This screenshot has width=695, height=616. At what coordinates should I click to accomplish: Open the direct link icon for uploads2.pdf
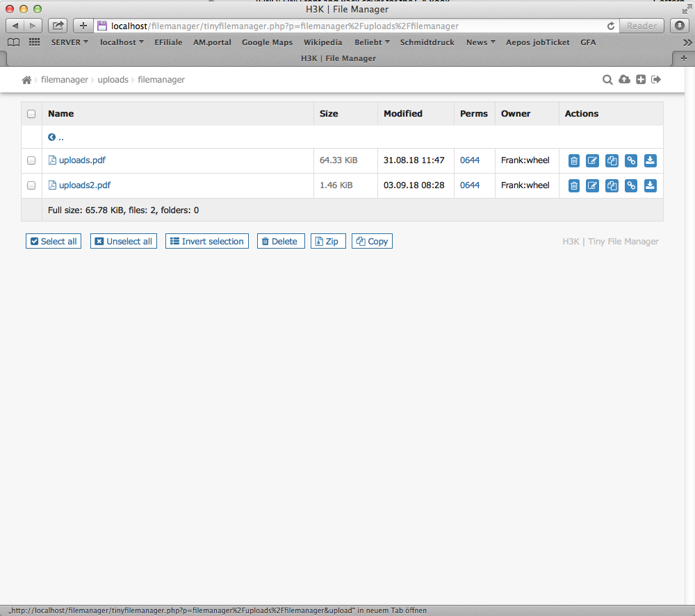click(631, 185)
